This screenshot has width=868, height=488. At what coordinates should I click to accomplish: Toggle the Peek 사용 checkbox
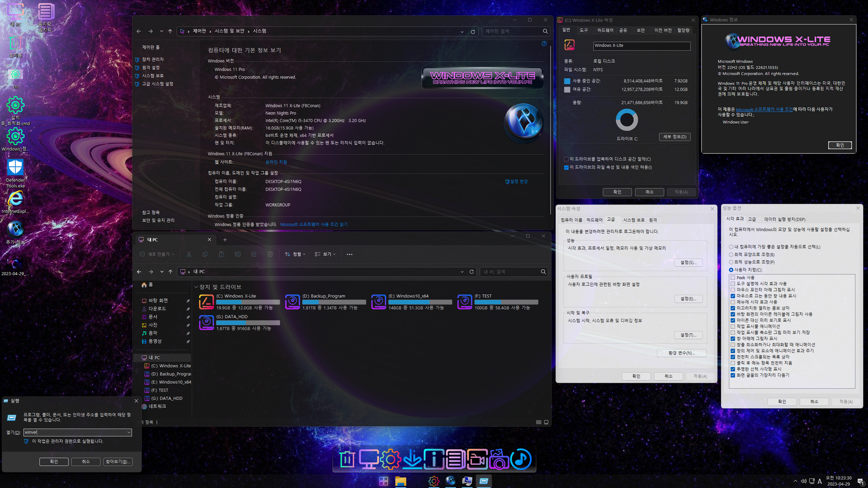733,278
